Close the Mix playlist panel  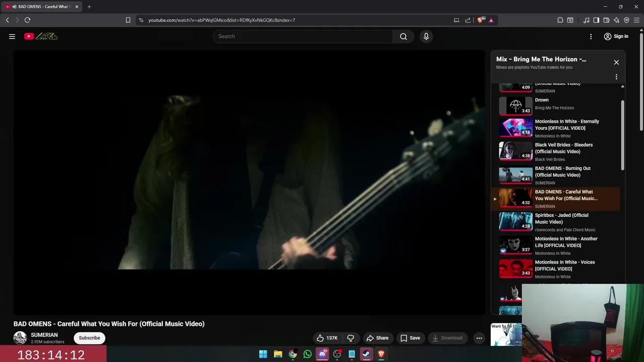616,62
